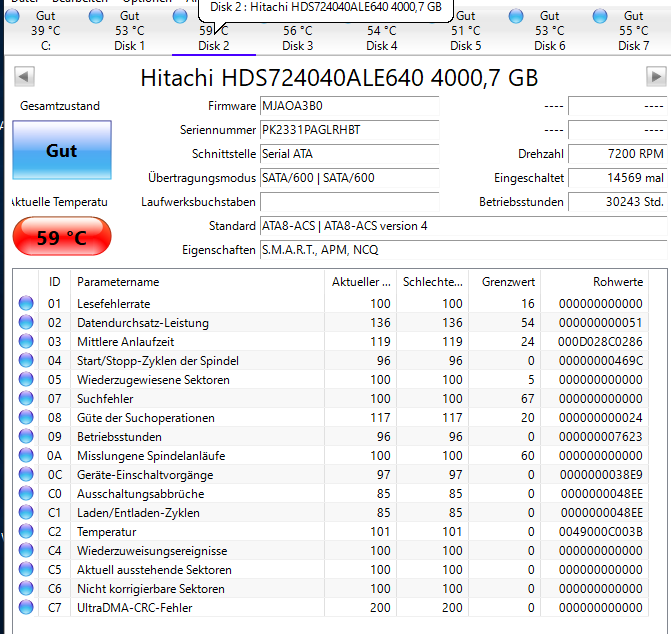
Task: Click status orb for Temperatur row
Action: (26, 532)
